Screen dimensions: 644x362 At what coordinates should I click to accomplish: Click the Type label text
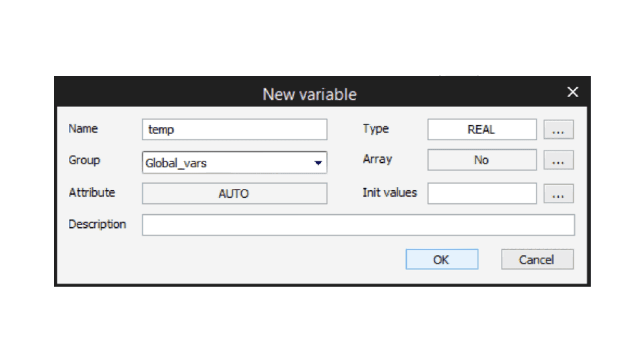pos(375,129)
